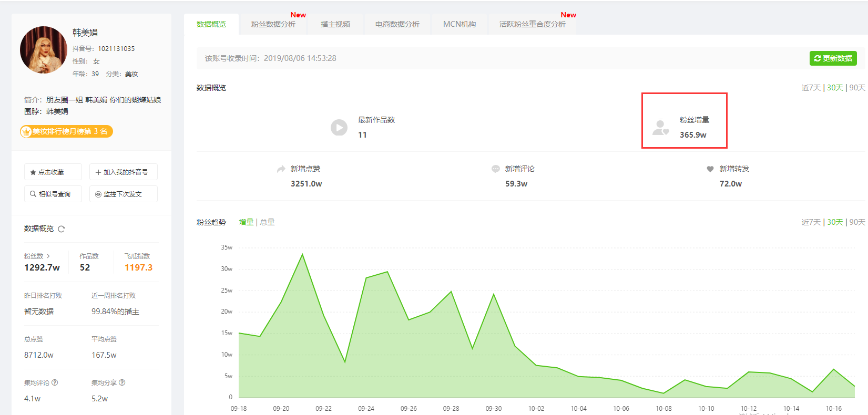Click the help icon next to 集均分享

coord(122,382)
